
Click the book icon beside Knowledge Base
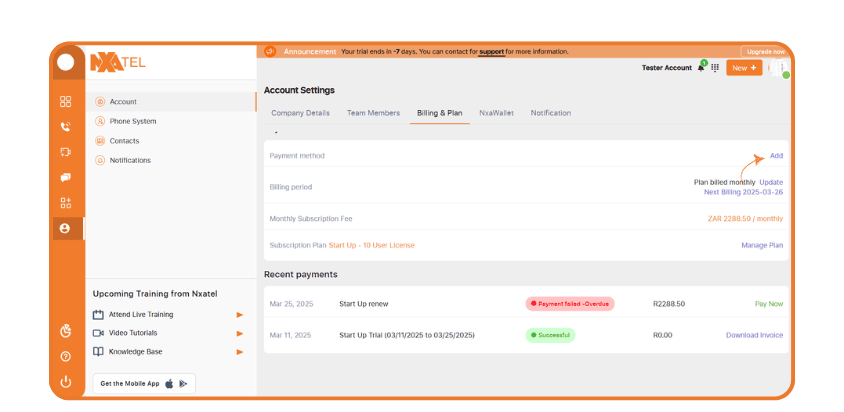click(98, 352)
